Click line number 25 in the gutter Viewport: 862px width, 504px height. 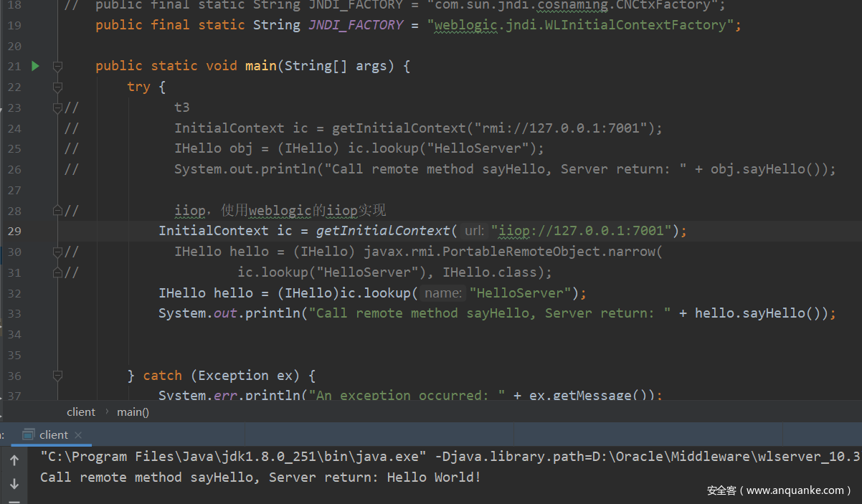[x=14, y=148]
